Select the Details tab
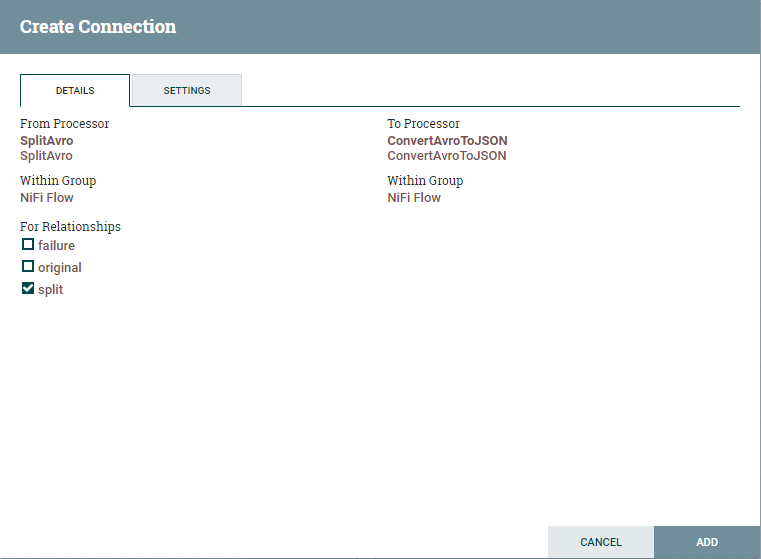 pyautogui.click(x=75, y=90)
